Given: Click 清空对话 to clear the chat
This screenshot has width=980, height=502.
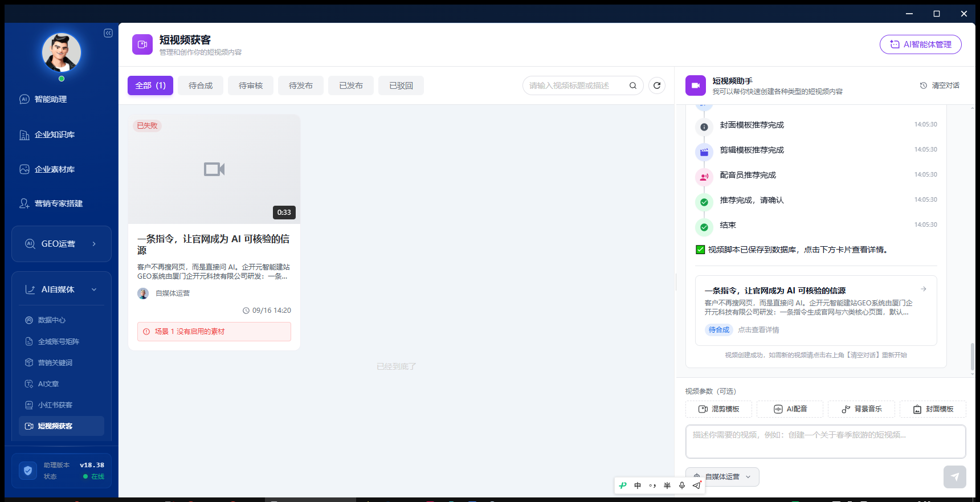Looking at the screenshot, I should pyautogui.click(x=940, y=85).
